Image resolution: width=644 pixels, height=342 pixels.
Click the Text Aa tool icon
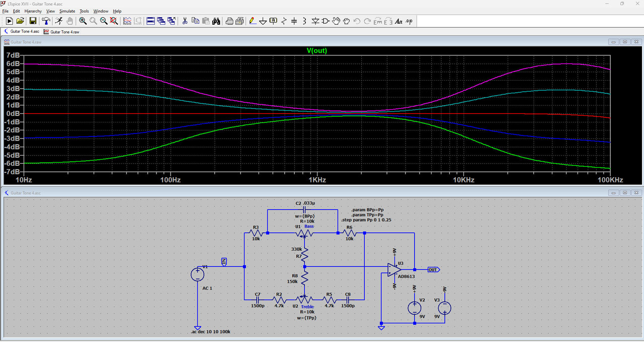(x=398, y=21)
